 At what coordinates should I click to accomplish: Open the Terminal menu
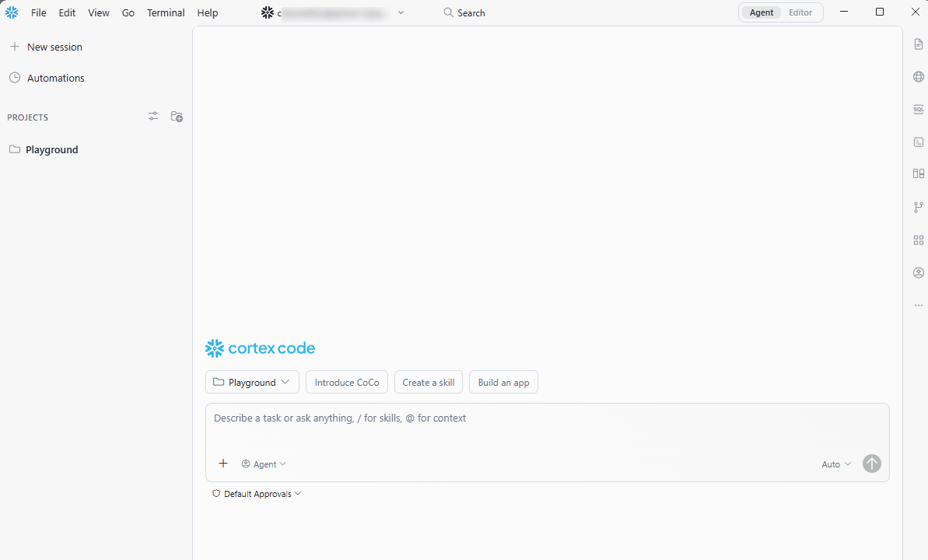tap(166, 12)
